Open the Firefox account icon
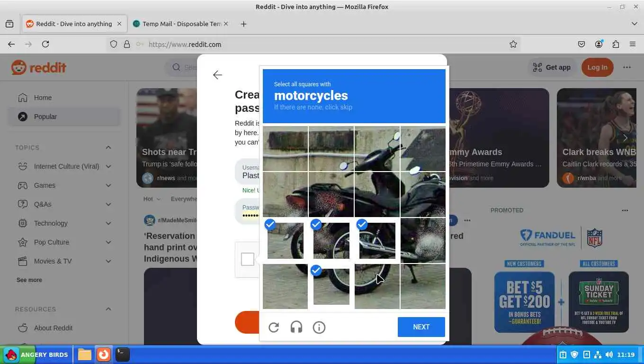644x364 pixels. pyautogui.click(x=599, y=44)
